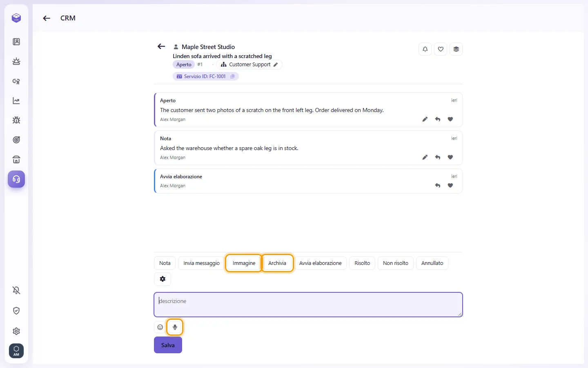This screenshot has height=368, width=588.
Task: Open the chart statistics icon in the sidebar
Action: tap(16, 101)
